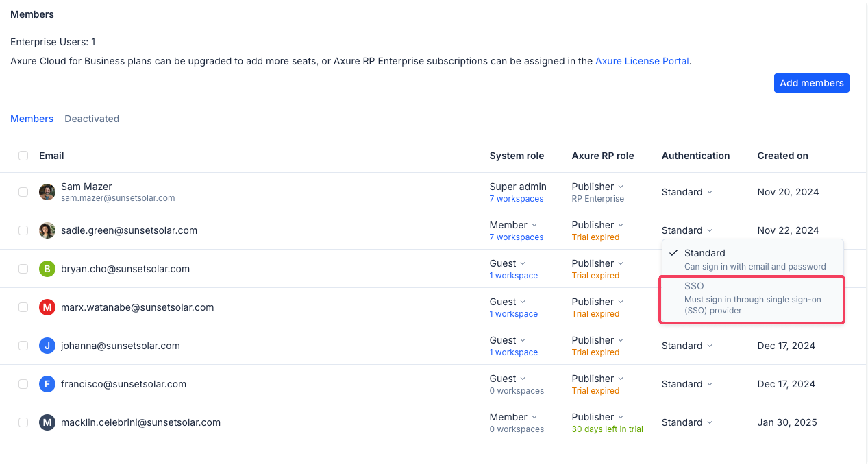Click the green B avatar for bryan.cho
Screen dimensions: 868x467
click(x=47, y=269)
